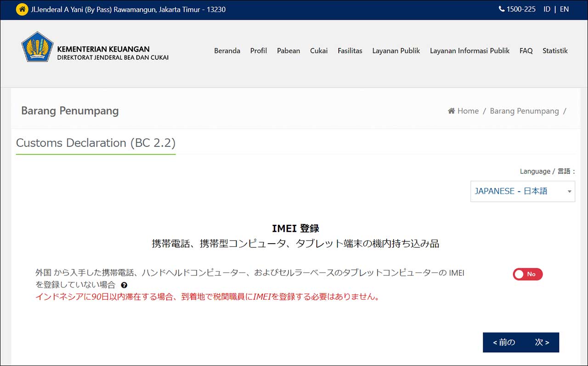The width and height of the screenshot is (588, 366).
Task: Click the red 90日以内 notice text
Action: 208,297
